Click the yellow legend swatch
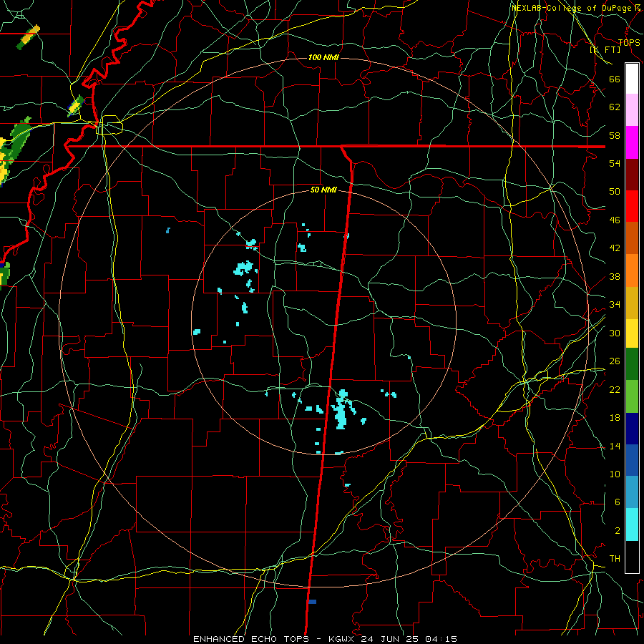The image size is (644, 644). (x=632, y=333)
